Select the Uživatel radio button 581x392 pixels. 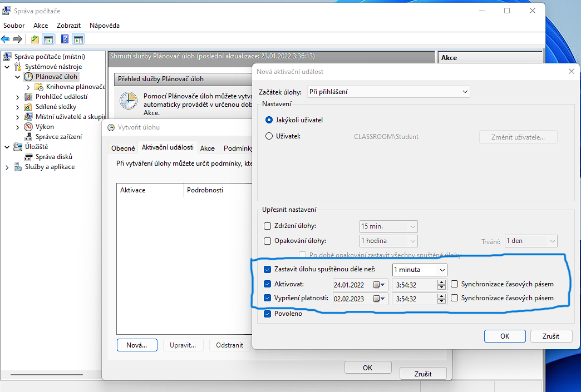pos(269,136)
